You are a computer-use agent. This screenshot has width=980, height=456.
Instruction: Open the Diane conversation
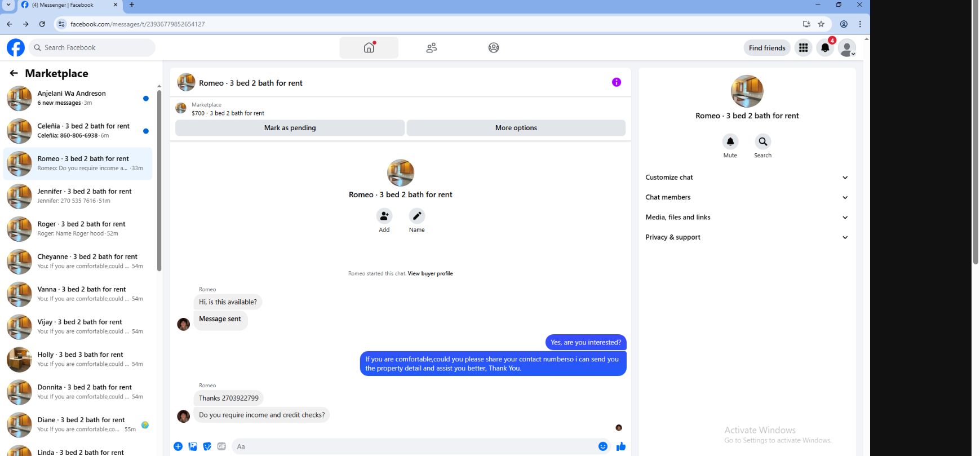tap(78, 425)
